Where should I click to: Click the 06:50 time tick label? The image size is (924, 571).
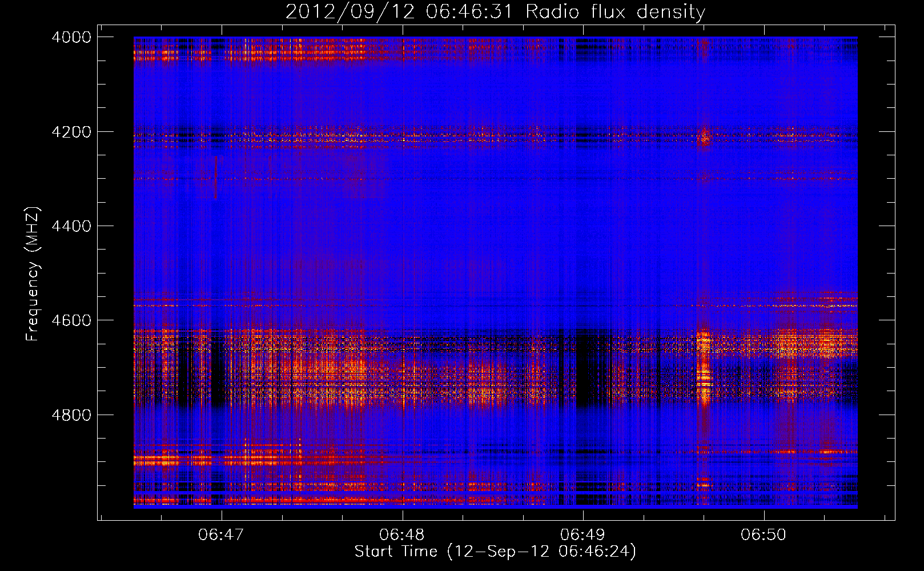764,534
